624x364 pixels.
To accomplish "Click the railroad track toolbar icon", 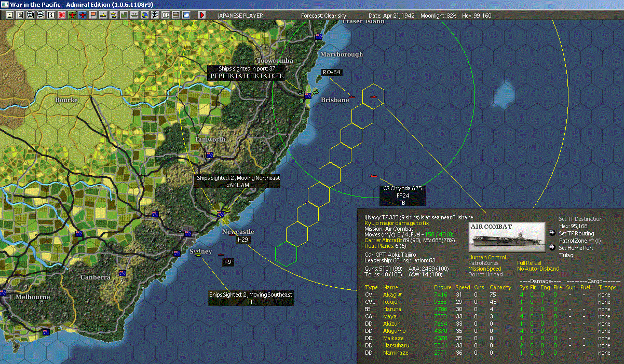I will pyautogui.click(x=175, y=15).
